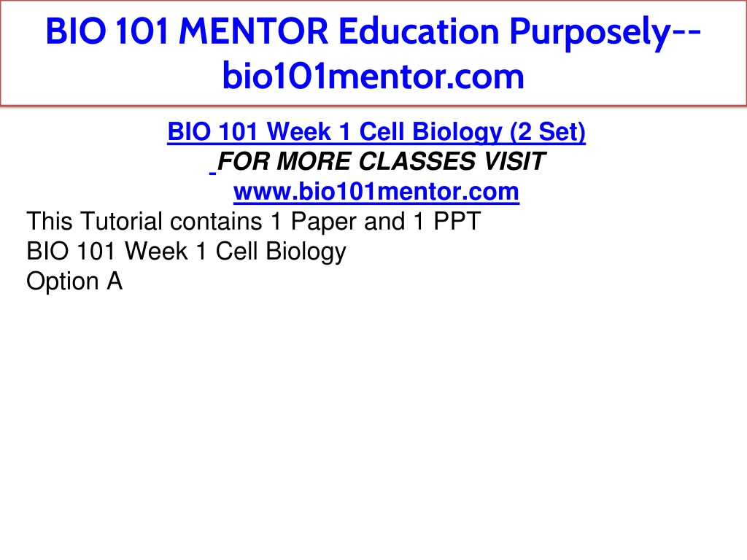Click the word 'MENTOR' in the heading
Viewport: 747px width, 560px height.
tap(253, 32)
